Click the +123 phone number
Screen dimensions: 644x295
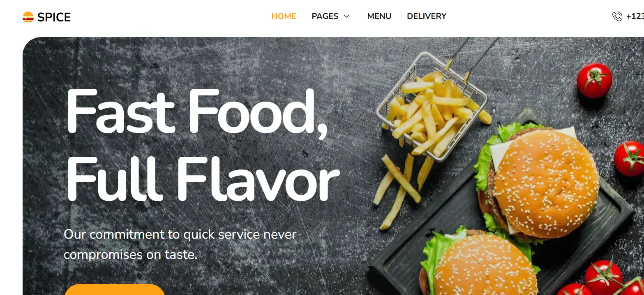coord(635,16)
